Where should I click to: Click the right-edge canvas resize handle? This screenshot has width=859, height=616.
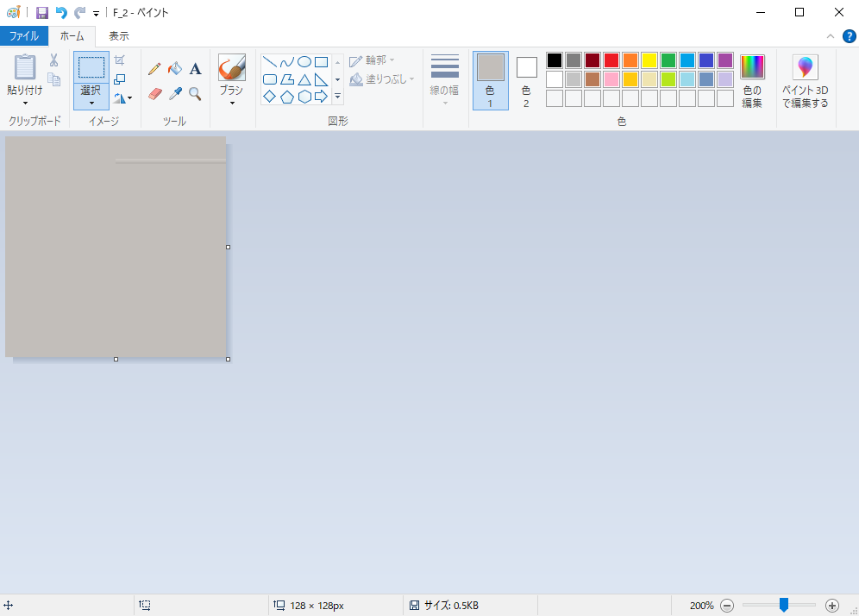pos(229,247)
